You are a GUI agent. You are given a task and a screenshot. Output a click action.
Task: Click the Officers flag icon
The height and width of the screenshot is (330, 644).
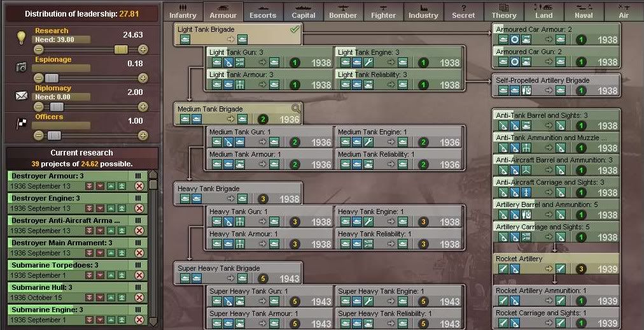click(22, 124)
